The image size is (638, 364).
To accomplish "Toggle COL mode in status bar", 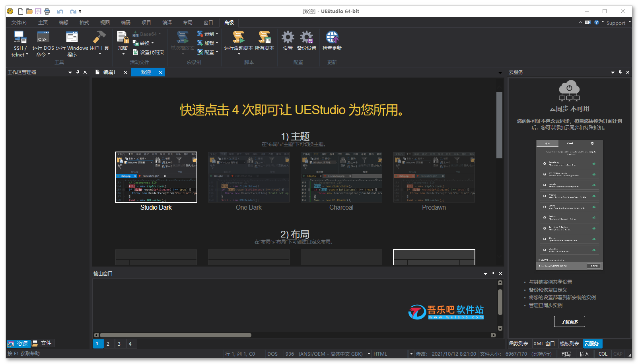I will (x=603, y=354).
